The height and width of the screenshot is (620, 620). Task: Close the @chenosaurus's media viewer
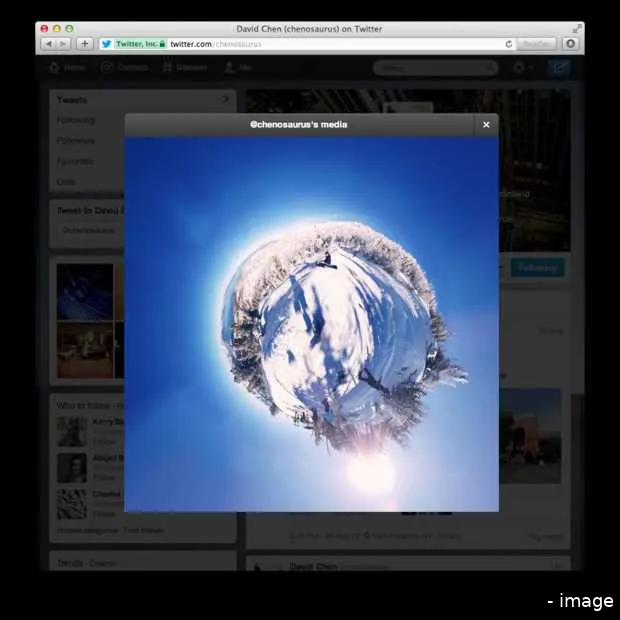486,125
